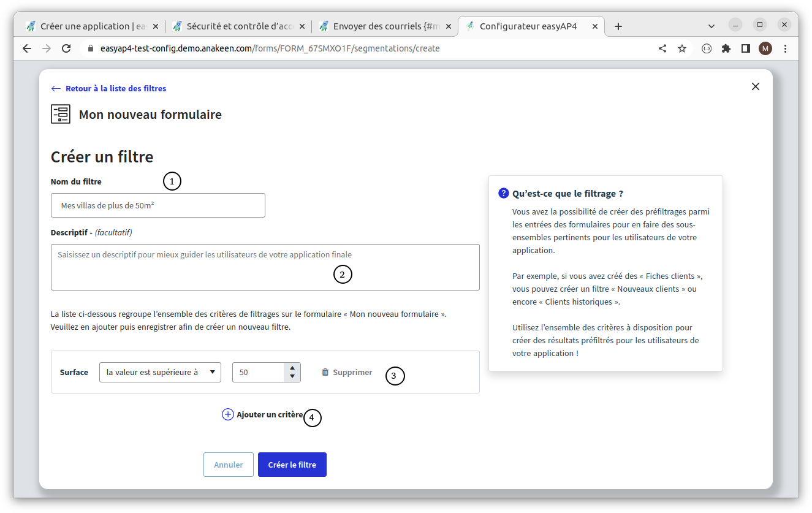
Task: Increase the Surface value with the up stepper arrow
Action: (x=292, y=368)
